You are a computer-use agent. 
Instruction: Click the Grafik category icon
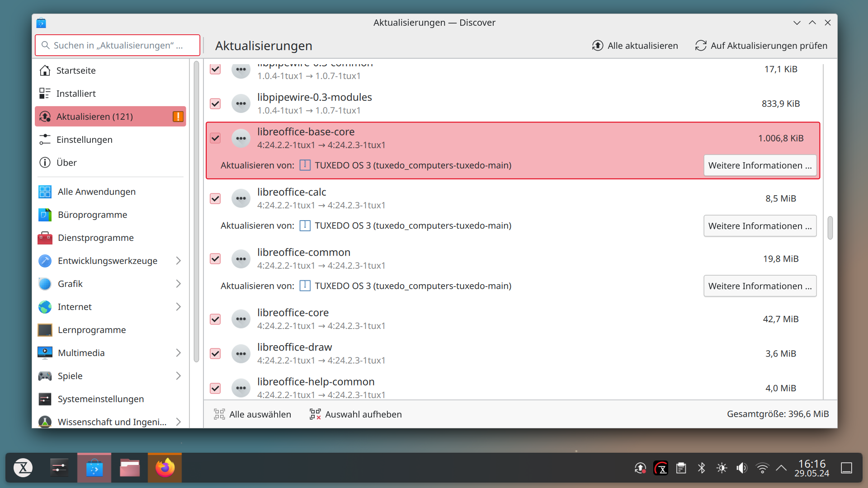pyautogui.click(x=45, y=284)
